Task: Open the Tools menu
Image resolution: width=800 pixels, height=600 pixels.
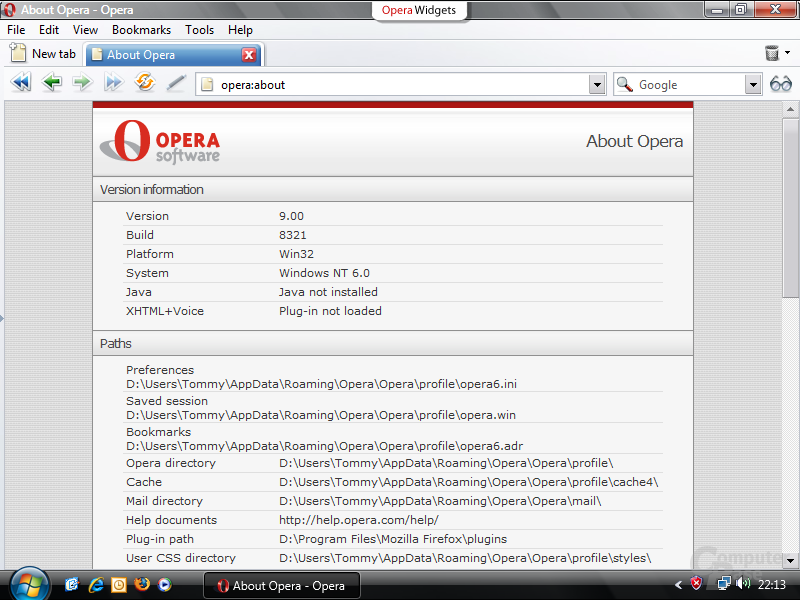Action: pos(199,30)
